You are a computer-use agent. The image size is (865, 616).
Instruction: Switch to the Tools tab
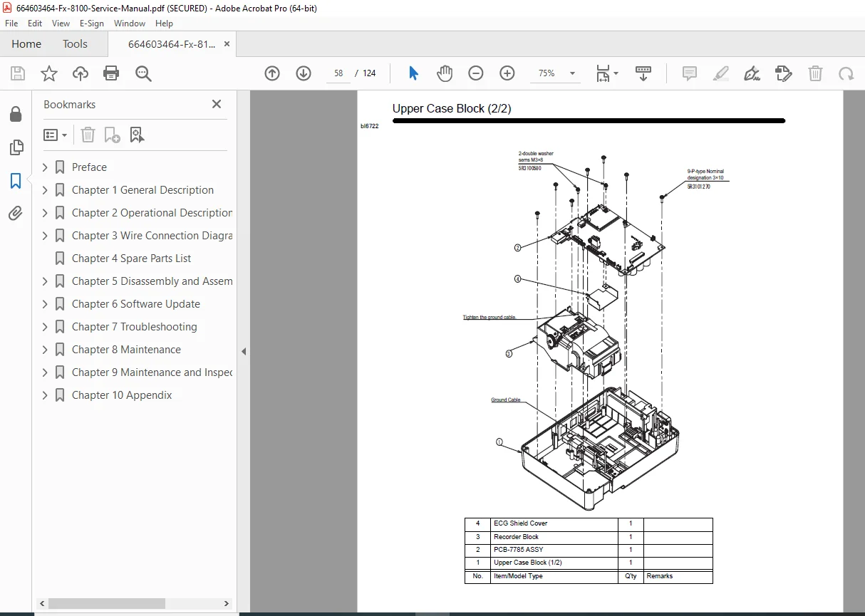pos(75,44)
